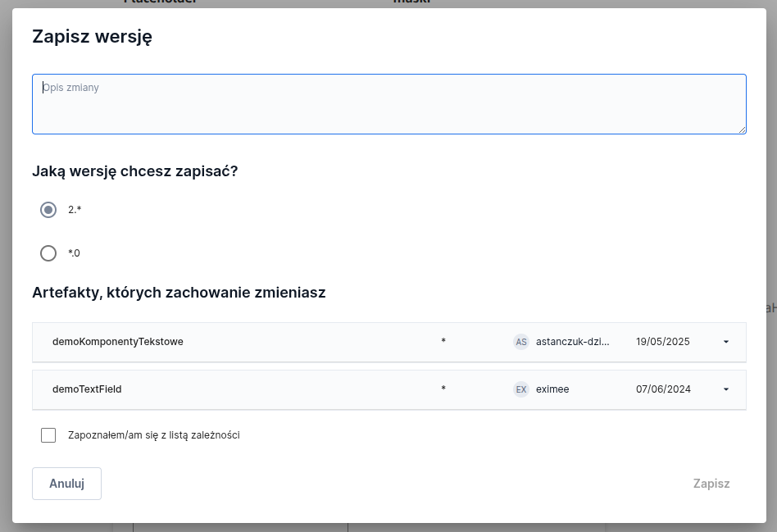Expand the demoKomponentyTekstowe row arrow
The image size is (777, 532).
pyautogui.click(x=726, y=342)
